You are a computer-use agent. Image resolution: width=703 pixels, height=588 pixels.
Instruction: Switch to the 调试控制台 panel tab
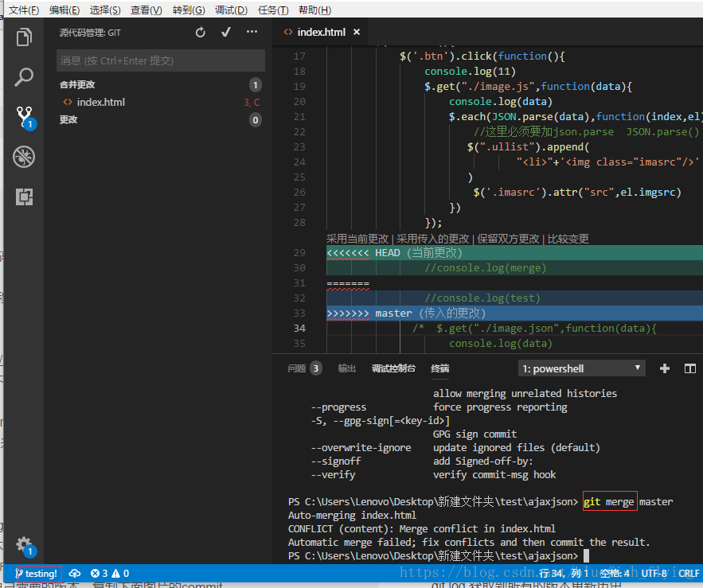point(393,368)
